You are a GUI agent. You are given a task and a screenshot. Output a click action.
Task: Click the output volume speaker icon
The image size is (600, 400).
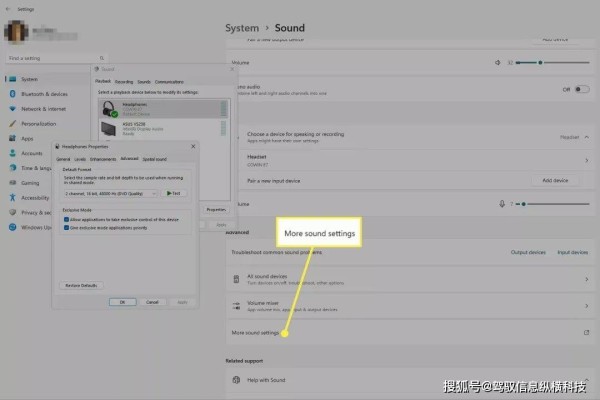tap(497, 62)
